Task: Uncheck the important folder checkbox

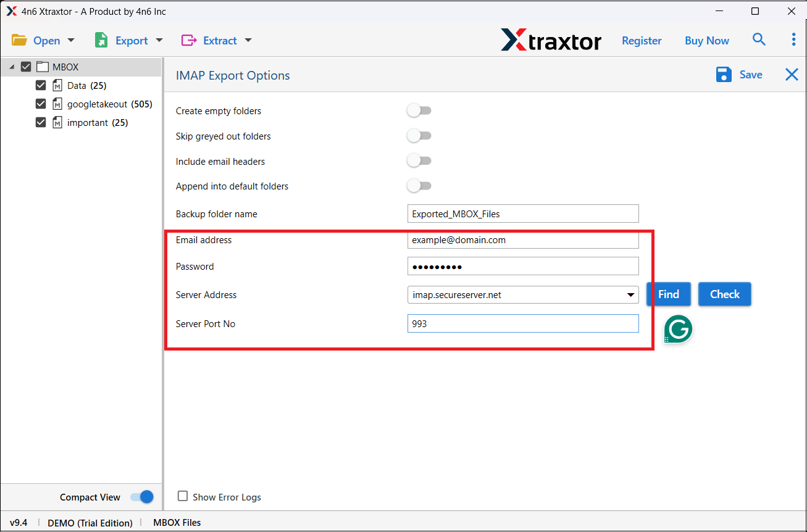Action: click(x=41, y=122)
